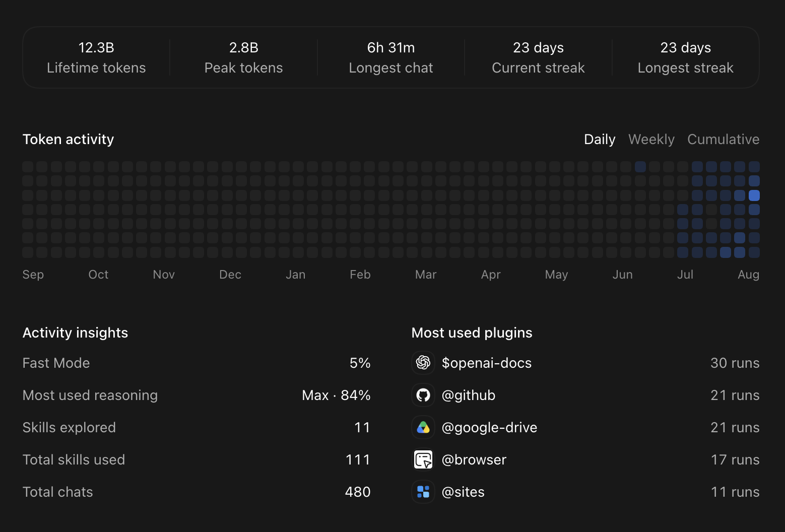Click the Mar month label

426,275
